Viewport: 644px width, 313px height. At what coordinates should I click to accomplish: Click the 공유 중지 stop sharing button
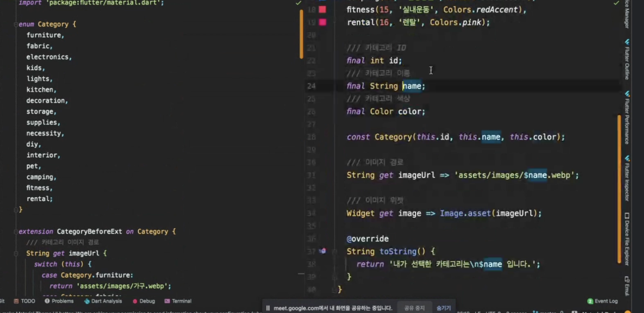(415, 308)
